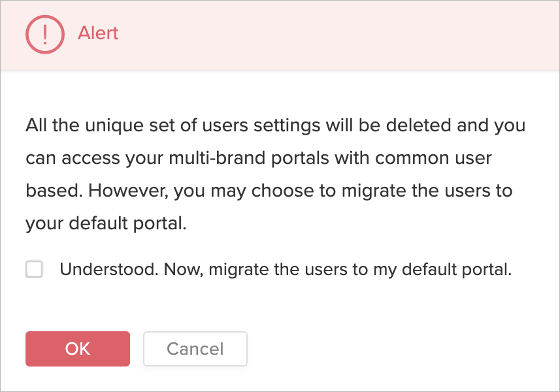The width and height of the screenshot is (560, 392).
Task: Click the "Understood. Now, migrate the users" label
Action: pyautogui.click(x=285, y=269)
